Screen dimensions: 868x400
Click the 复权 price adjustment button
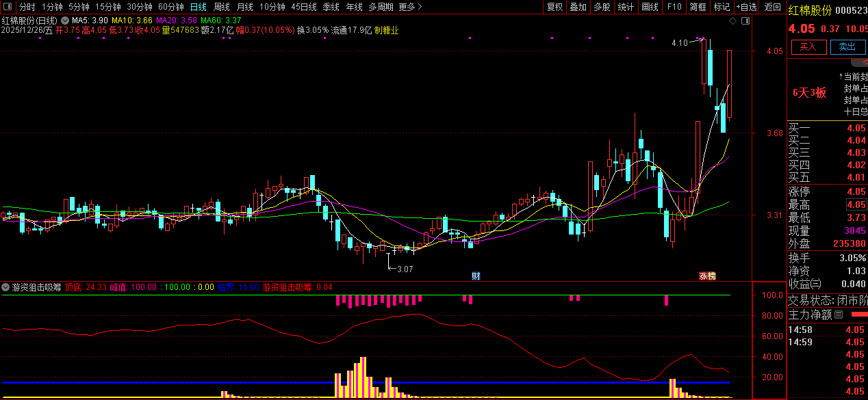[x=554, y=7]
